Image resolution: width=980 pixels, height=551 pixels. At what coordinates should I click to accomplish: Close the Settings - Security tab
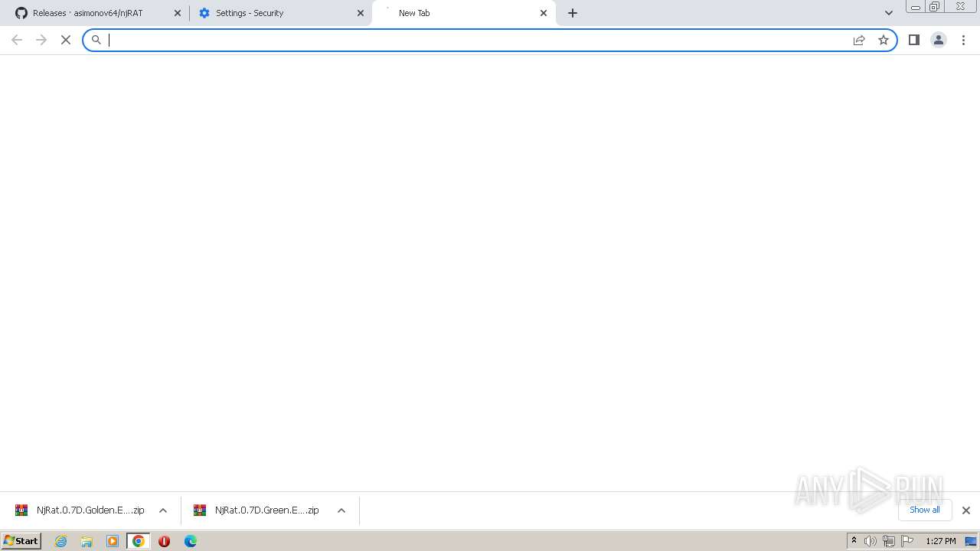click(361, 13)
